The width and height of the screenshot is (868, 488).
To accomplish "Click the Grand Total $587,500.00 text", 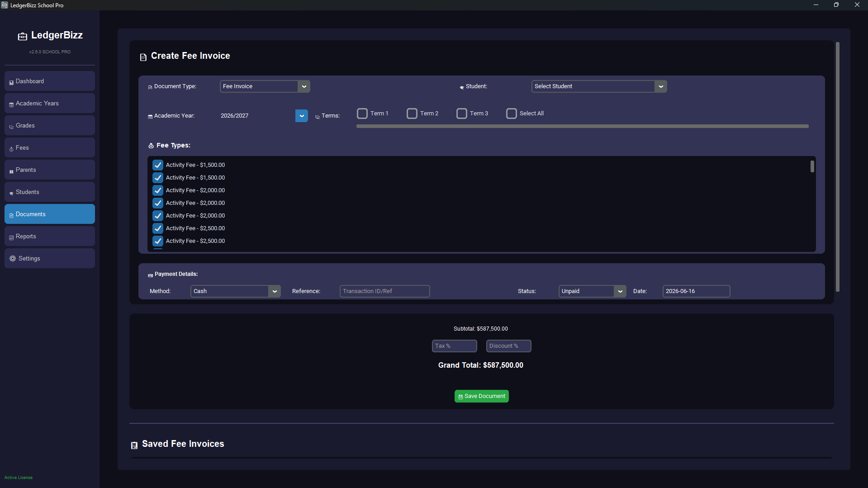I will tap(481, 365).
